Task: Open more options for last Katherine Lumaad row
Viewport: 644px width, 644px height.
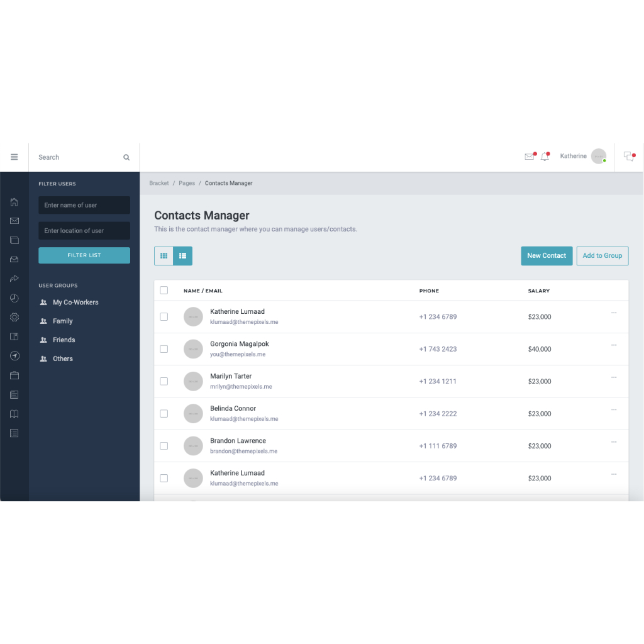Action: coord(614,474)
